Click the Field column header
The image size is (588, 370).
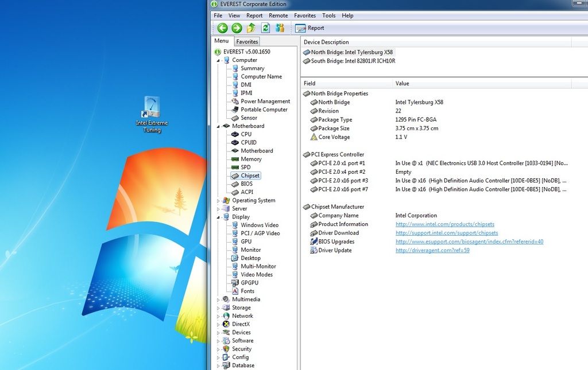tap(346, 83)
